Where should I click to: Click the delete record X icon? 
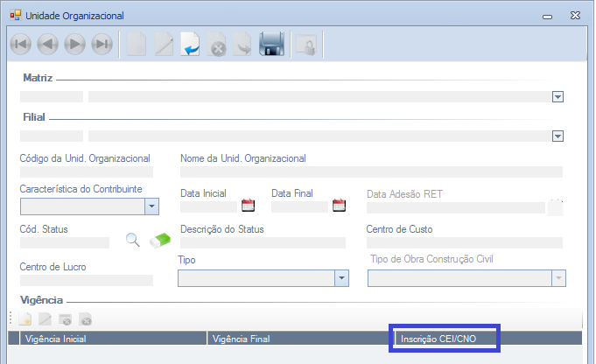click(217, 45)
